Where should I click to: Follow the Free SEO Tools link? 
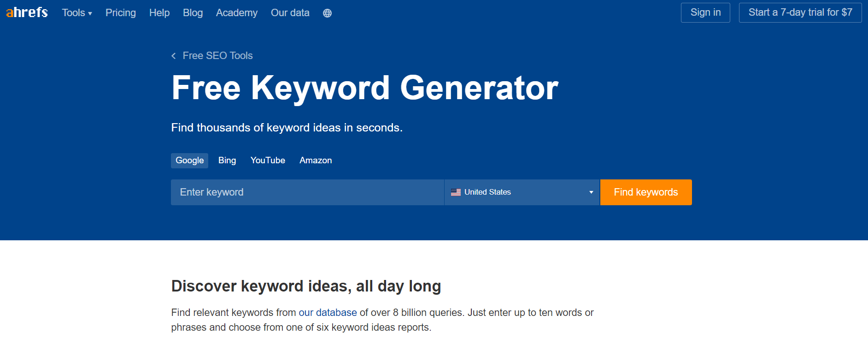tap(217, 56)
